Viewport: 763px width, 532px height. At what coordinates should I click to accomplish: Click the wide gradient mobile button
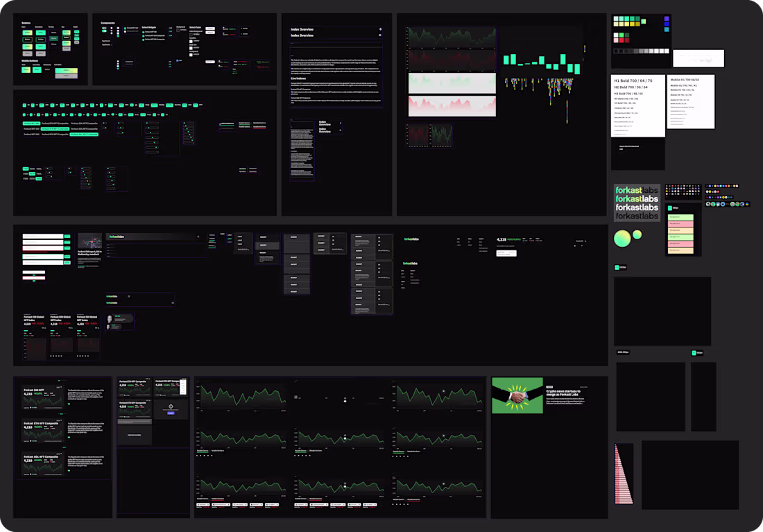click(x=66, y=71)
